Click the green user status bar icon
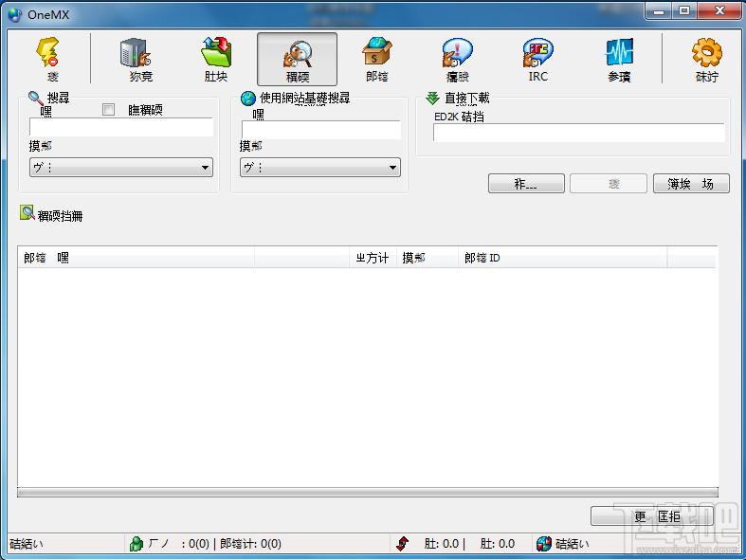 coord(136,543)
